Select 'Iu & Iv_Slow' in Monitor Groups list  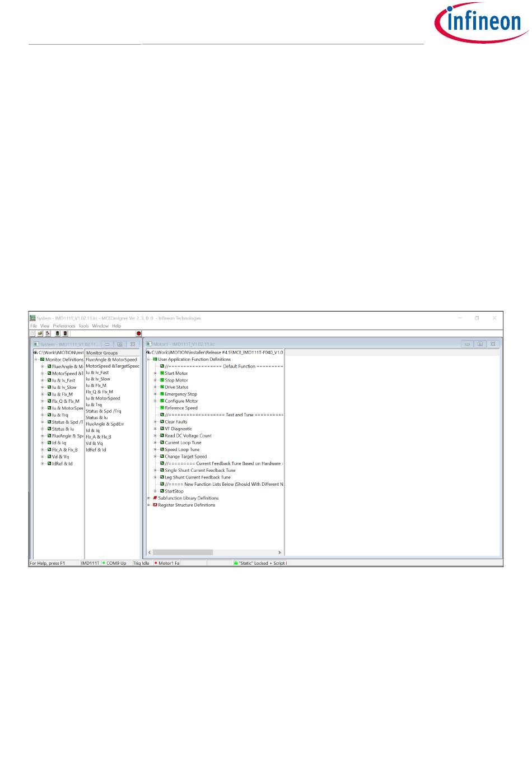click(x=98, y=379)
